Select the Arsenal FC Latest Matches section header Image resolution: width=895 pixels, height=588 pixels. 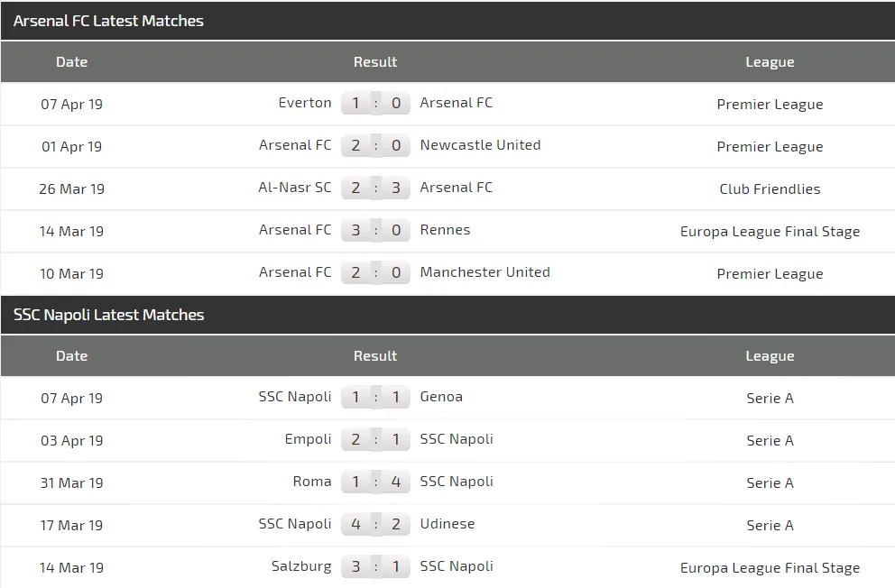106,20
